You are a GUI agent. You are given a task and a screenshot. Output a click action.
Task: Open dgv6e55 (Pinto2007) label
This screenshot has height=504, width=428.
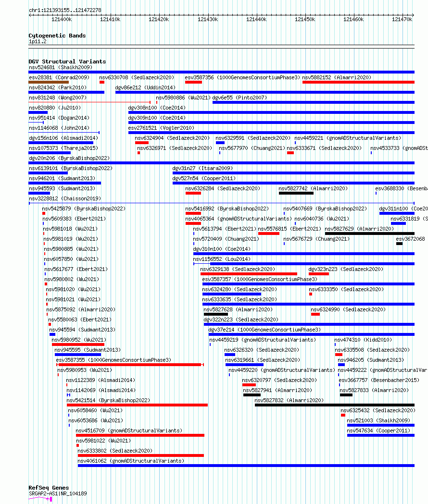tap(240, 98)
